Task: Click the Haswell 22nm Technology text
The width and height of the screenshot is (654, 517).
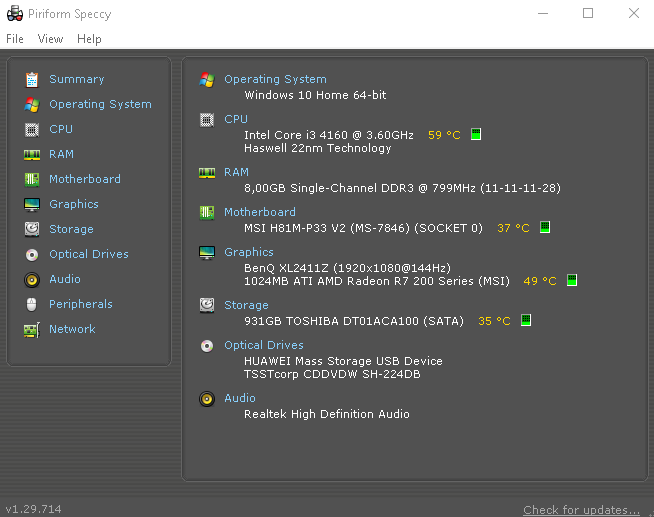Action: [x=318, y=148]
